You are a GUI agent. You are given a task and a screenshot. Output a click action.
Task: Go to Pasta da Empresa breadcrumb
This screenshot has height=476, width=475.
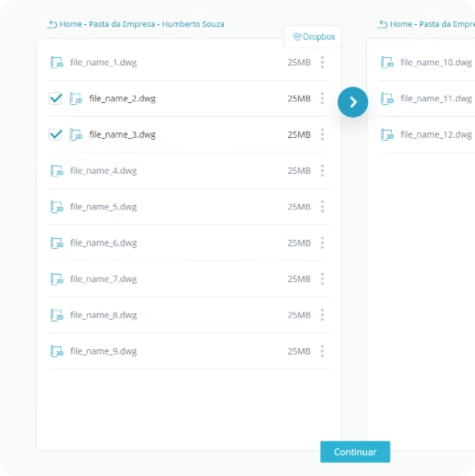point(121,24)
